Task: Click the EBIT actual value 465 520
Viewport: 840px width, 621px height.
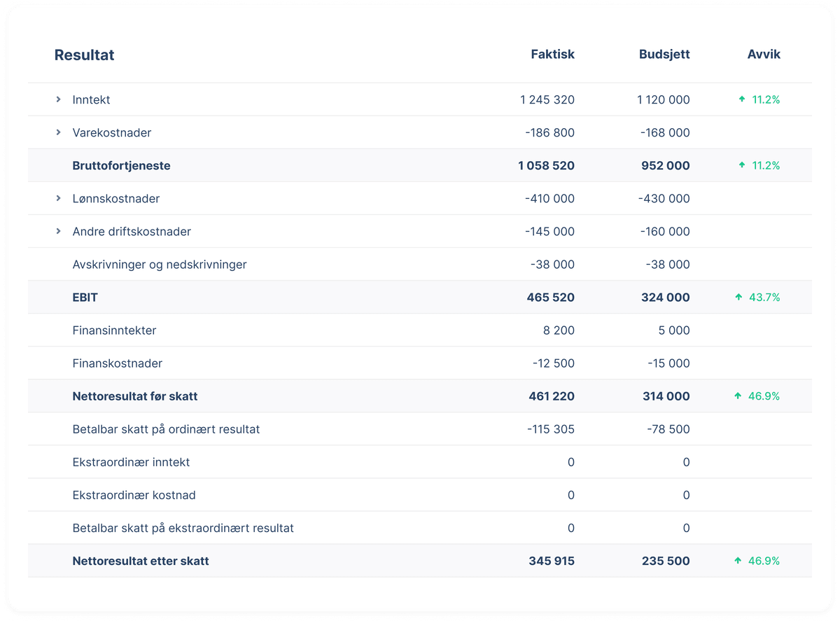Action: 551,297
